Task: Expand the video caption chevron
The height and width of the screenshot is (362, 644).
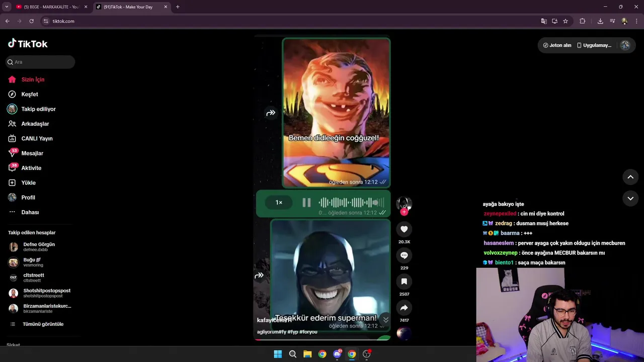Action: click(x=385, y=320)
